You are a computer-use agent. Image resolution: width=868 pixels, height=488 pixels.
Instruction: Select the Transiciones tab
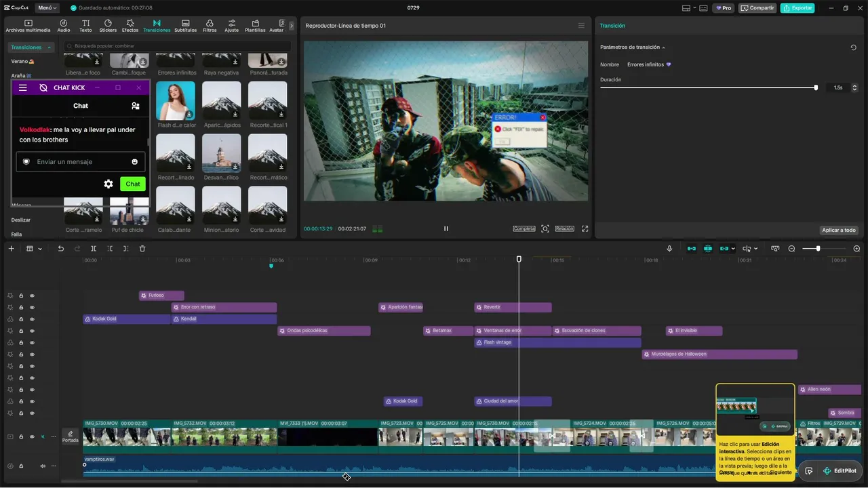157,26
